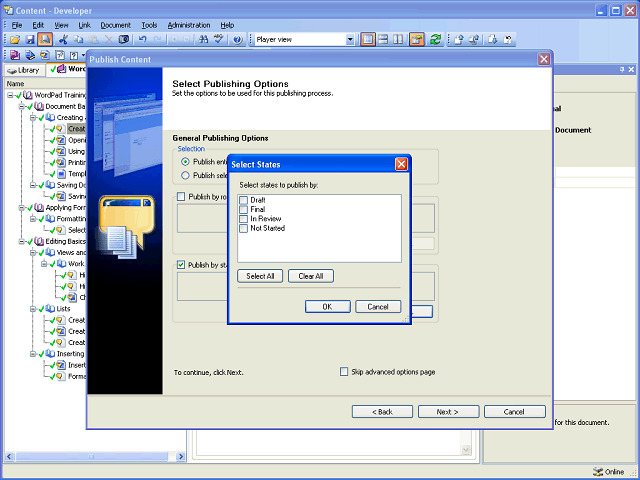Click the vertical split layout icon
640x480 pixels.
click(398, 40)
